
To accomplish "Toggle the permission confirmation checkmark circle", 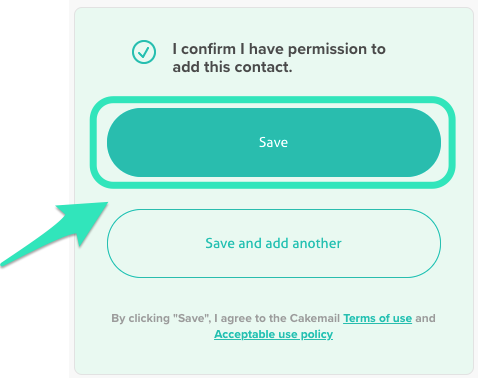I will pyautogui.click(x=144, y=52).
